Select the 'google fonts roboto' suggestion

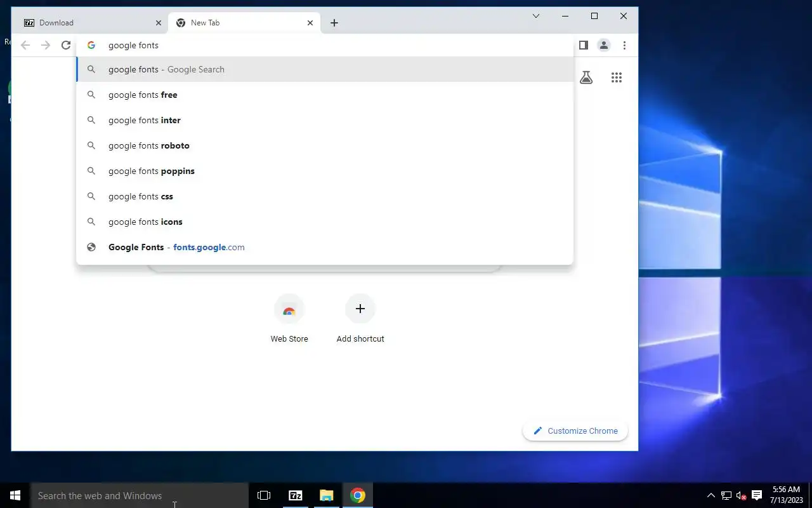[325, 145]
